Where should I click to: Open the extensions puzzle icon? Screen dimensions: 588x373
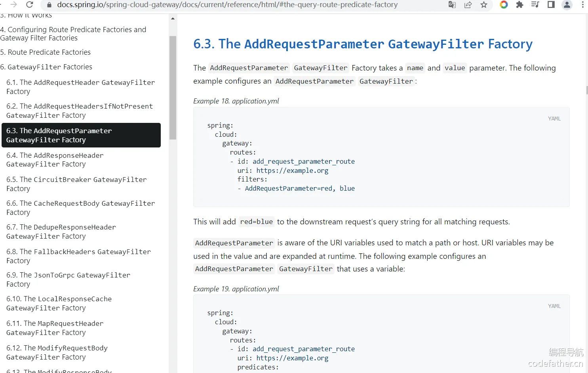[x=519, y=5]
